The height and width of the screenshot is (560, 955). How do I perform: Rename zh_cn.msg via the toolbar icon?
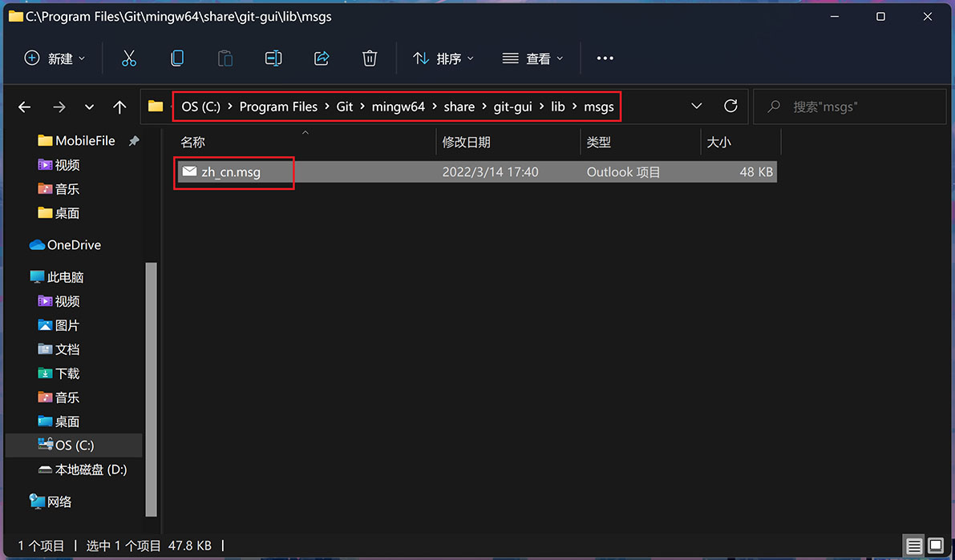tap(273, 58)
